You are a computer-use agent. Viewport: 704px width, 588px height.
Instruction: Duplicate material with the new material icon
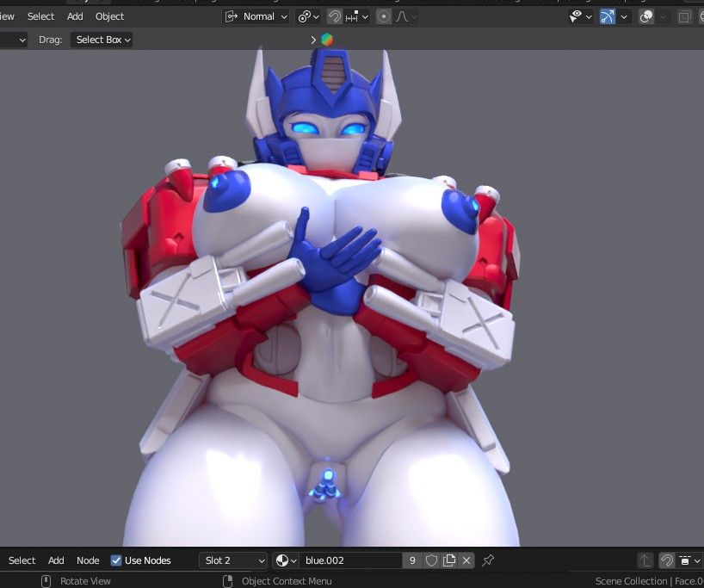[449, 560]
